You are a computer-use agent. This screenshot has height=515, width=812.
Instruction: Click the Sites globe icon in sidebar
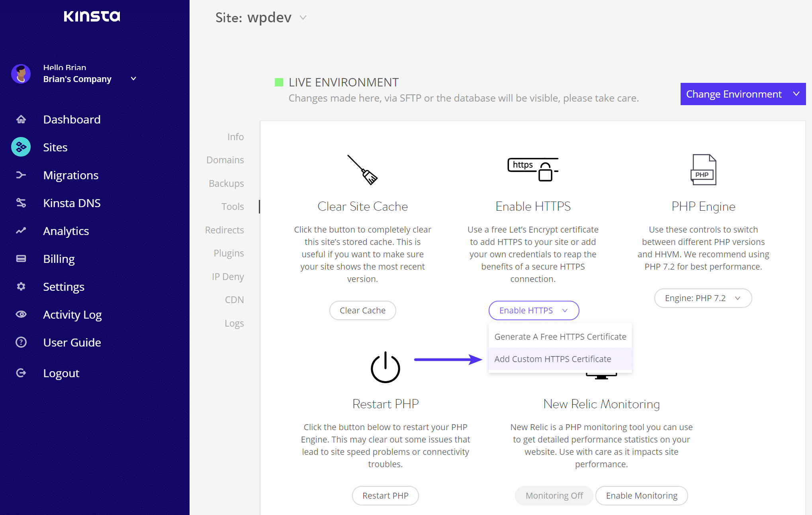click(x=21, y=147)
